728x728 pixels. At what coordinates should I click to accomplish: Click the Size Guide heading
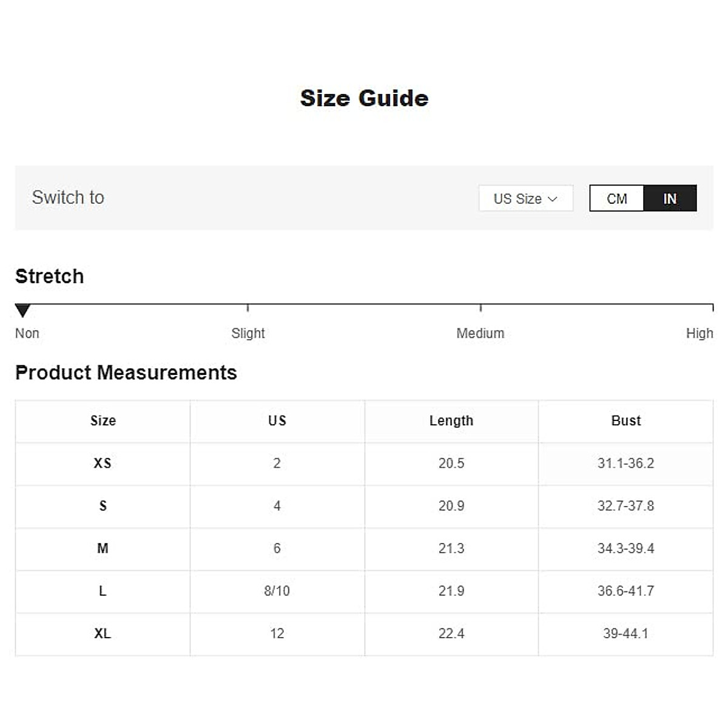click(x=364, y=98)
